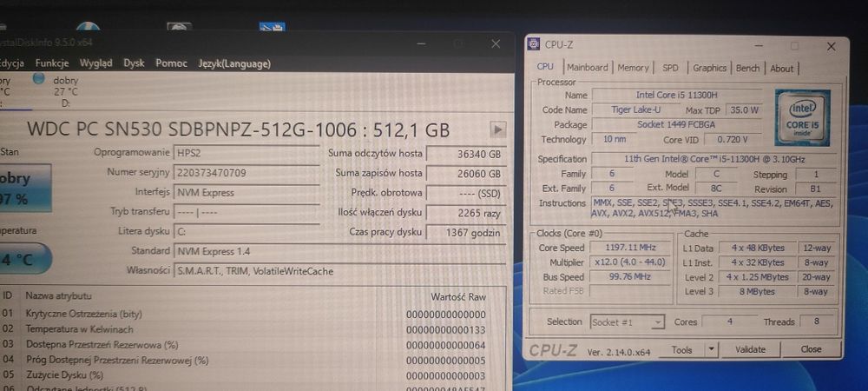868x391 pixels.
Task: Click the Code Name value Tiger Lake-U
Action: click(635, 109)
